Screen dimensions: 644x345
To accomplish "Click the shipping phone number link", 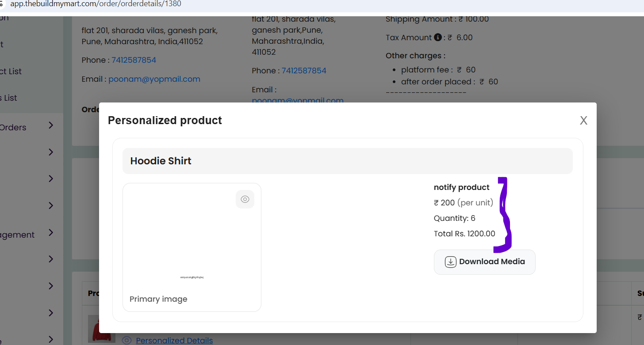I will point(304,71).
